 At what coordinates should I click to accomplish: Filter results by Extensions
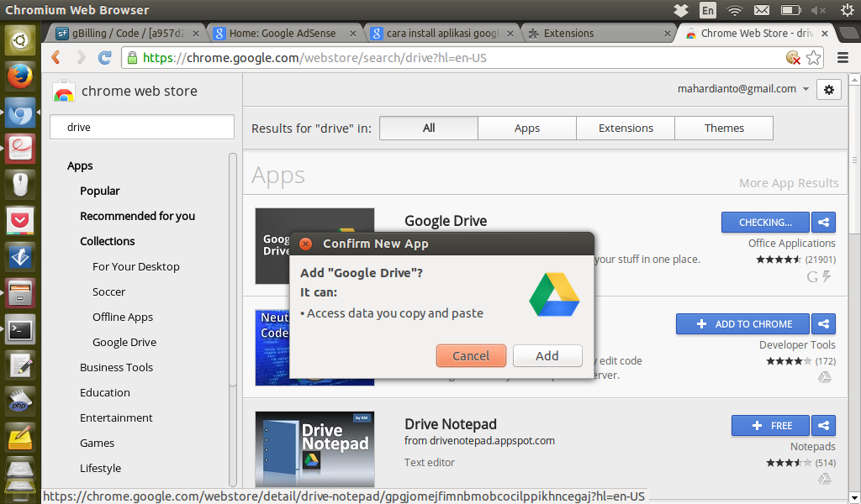pyautogui.click(x=626, y=128)
